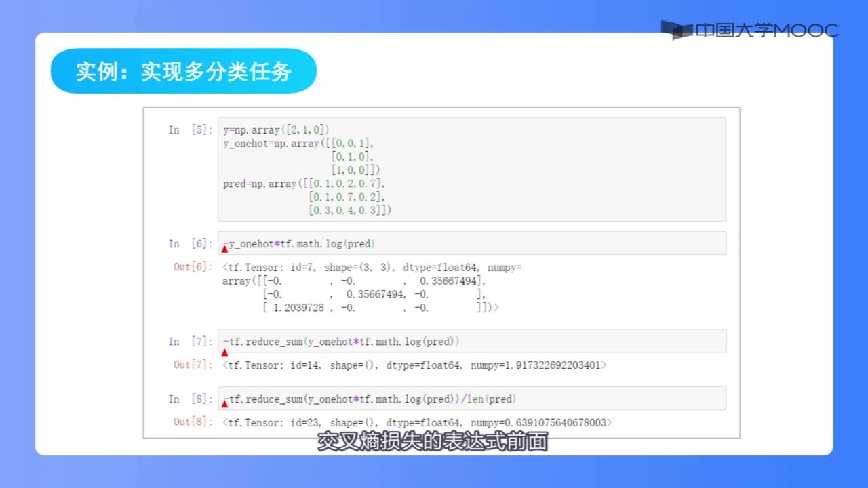Click the 实例：实现多分类任务 title badge
868x488 pixels.
pos(184,70)
